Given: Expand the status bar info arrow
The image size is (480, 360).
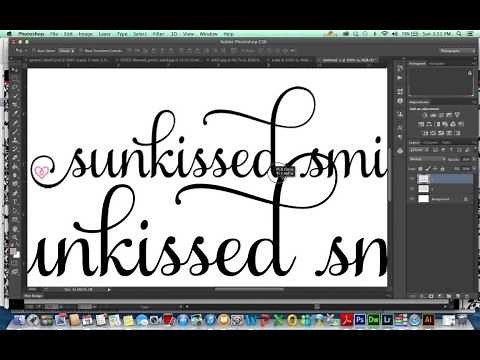Looking at the screenshot, I should pos(109,290).
